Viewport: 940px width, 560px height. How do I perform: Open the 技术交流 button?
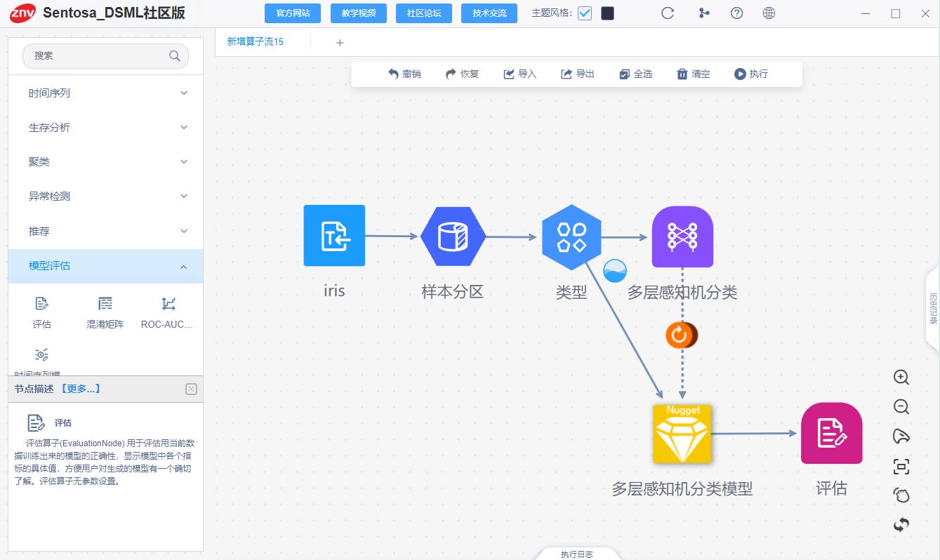(489, 13)
